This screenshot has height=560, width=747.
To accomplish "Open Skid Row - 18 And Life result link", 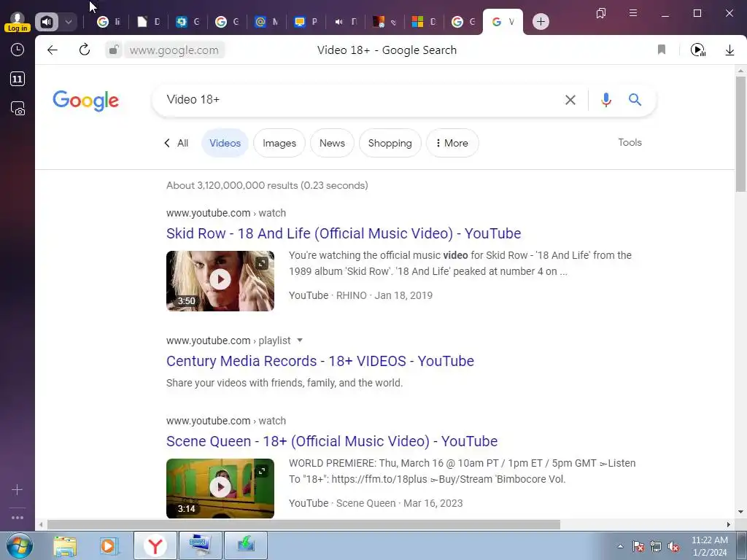I will click(344, 233).
